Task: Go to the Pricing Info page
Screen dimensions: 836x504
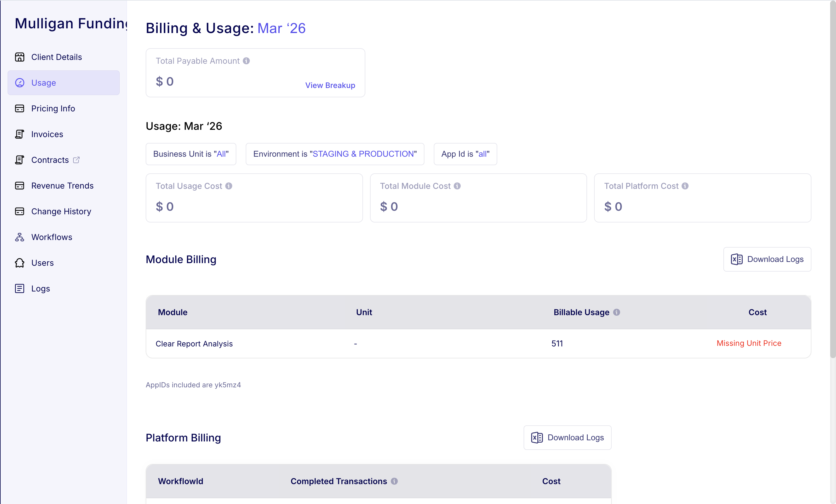Action: point(53,108)
